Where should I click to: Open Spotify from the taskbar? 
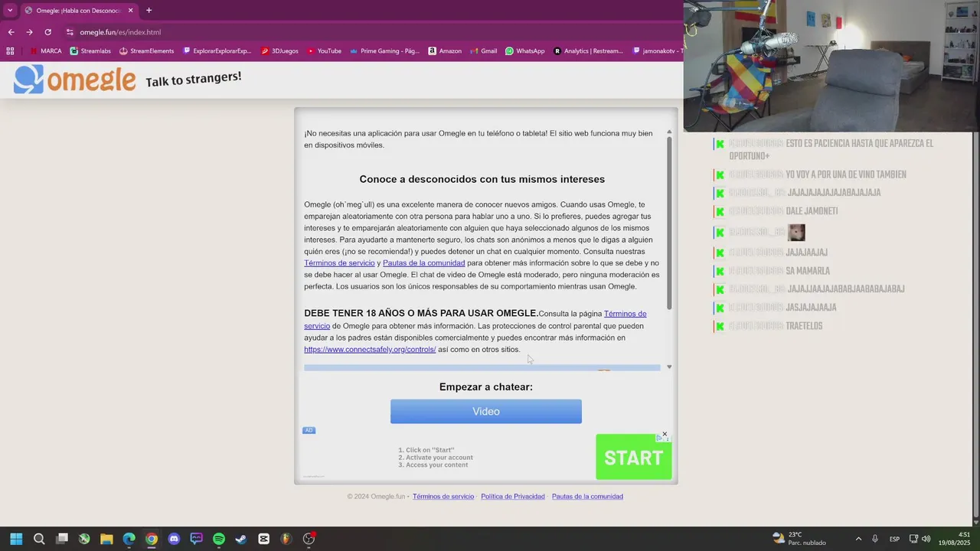tap(219, 539)
